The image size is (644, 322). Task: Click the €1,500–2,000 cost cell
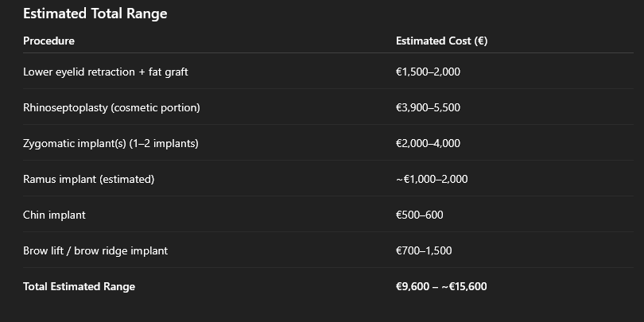click(x=428, y=72)
